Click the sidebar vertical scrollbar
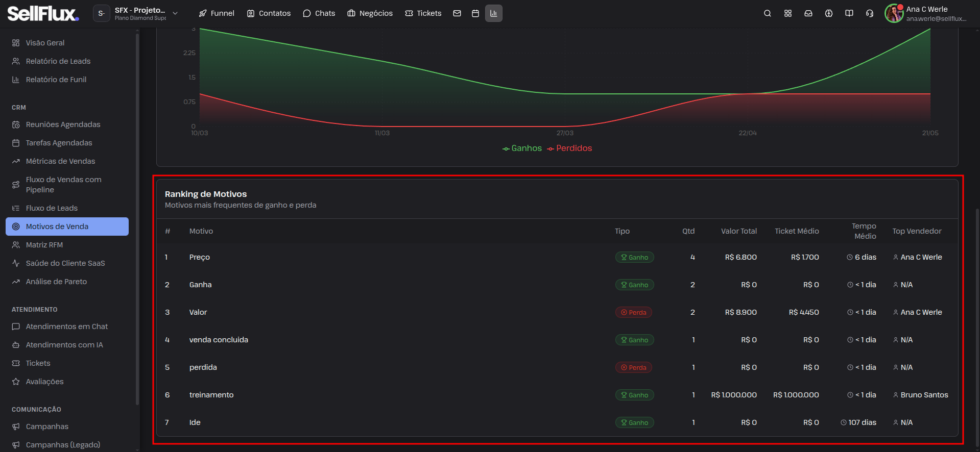Viewport: 980px width, 452px height. pyautogui.click(x=137, y=219)
